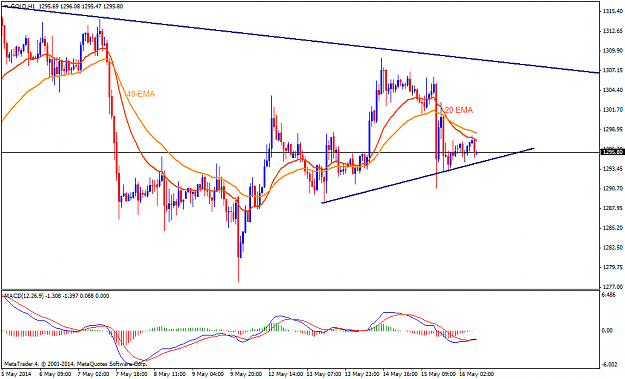Click the 7 May 02:00 time label

click(93, 374)
